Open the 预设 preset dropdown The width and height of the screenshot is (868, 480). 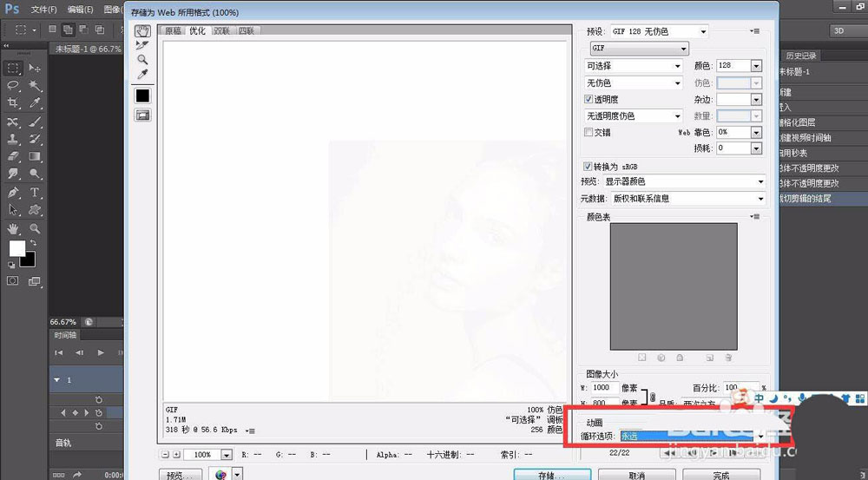(x=659, y=31)
